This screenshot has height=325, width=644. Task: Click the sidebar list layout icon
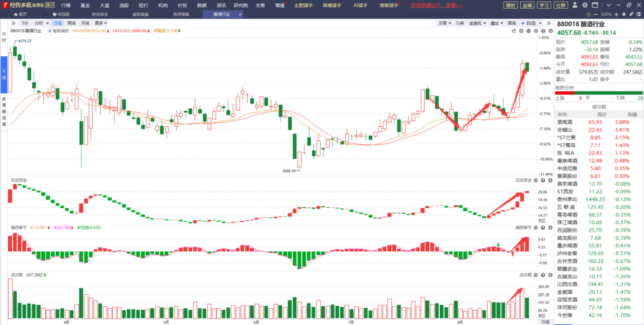(x=638, y=14)
